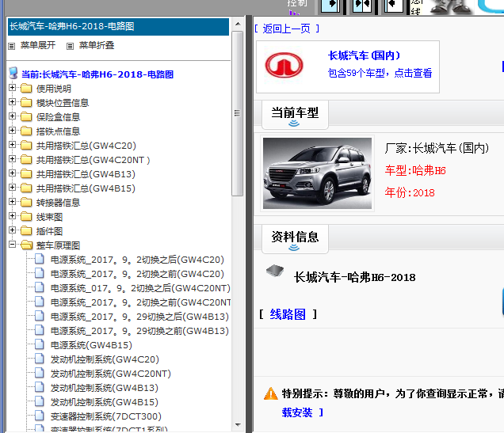This screenshot has width=504, height=433.
Task: Expand the 线束图 folder node
Action: tap(12, 215)
